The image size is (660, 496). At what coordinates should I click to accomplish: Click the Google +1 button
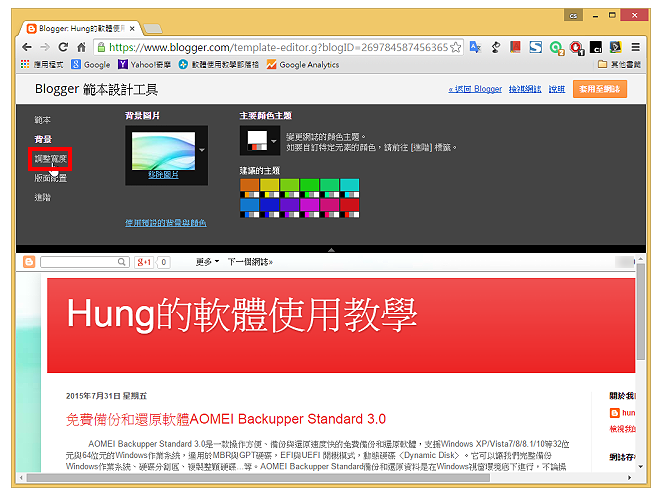pyautogui.click(x=144, y=262)
